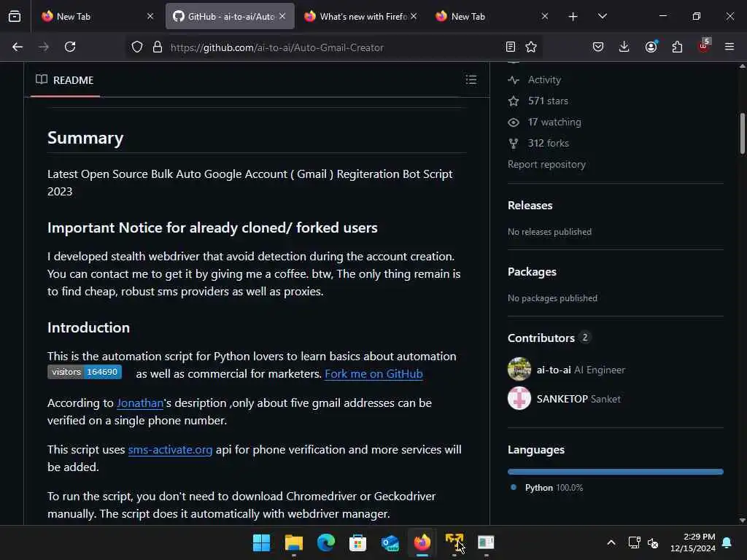Open ai-to-ai contributor avatar
The width and height of the screenshot is (747, 560).
pyautogui.click(x=519, y=369)
